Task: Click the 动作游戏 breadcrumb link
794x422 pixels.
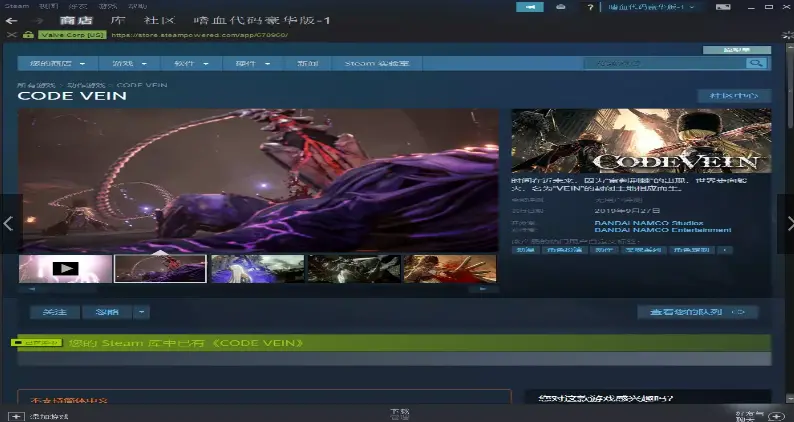Action: pos(86,85)
